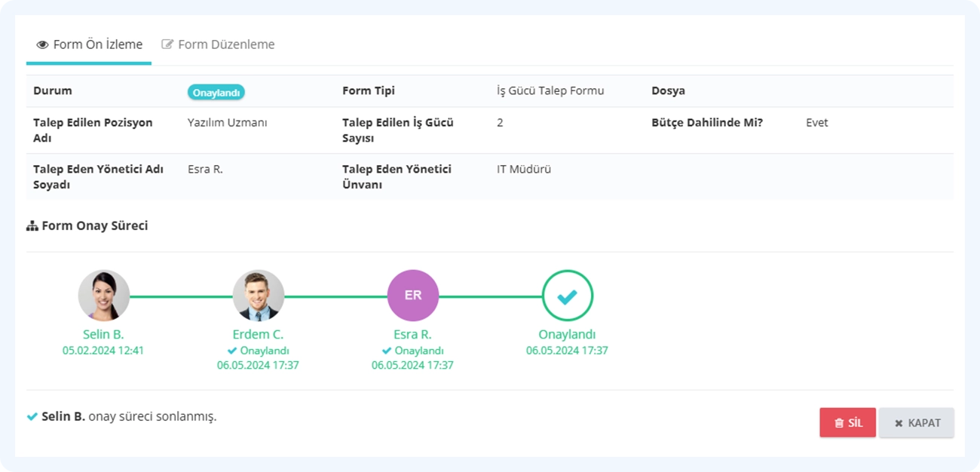
Task: Click the checkmark beside 'Selin B. onay süreci sonlanmış'
Action: [32, 416]
